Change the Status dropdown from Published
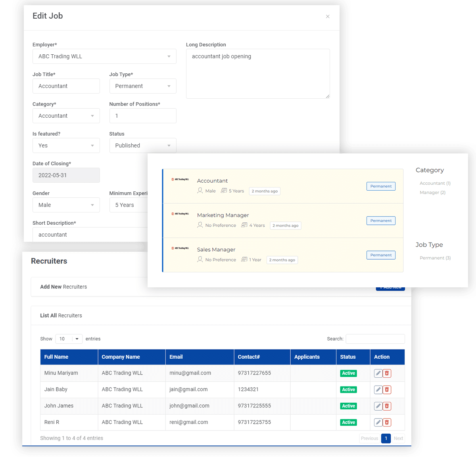This screenshot has width=476, height=457. tap(143, 145)
